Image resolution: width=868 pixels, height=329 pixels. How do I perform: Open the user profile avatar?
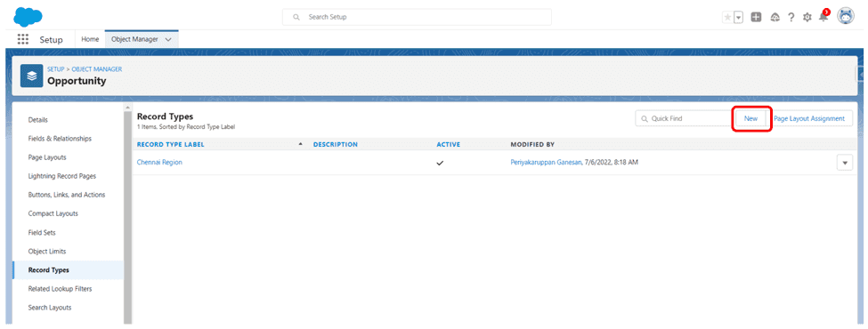[x=846, y=17]
